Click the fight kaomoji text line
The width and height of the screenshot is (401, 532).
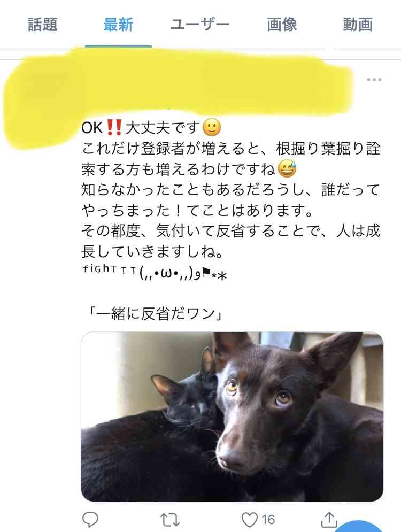point(155,272)
